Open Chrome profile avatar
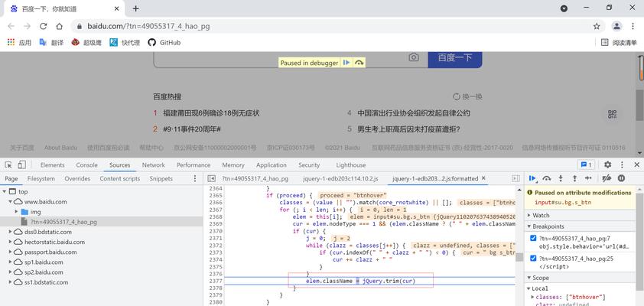Screen dimensions: 644x306 point(616,26)
